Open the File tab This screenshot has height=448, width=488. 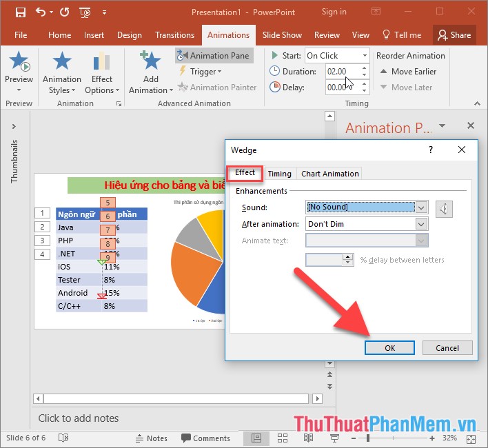pos(21,35)
